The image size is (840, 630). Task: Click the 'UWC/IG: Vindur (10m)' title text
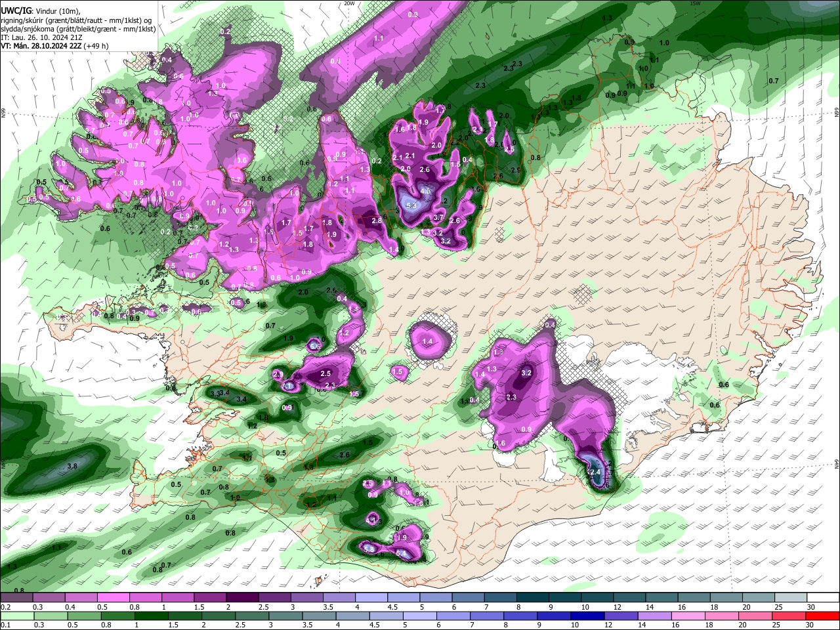(x=39, y=12)
